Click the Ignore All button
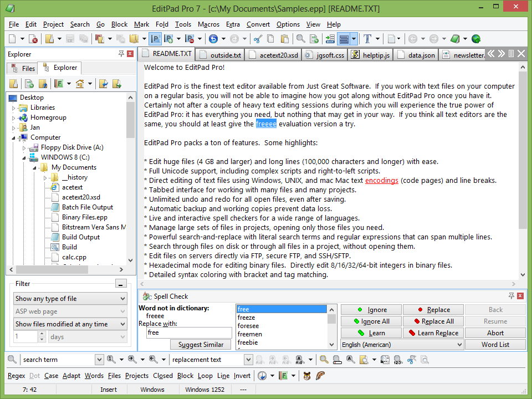The height and width of the screenshot is (399, 532). pos(371,321)
